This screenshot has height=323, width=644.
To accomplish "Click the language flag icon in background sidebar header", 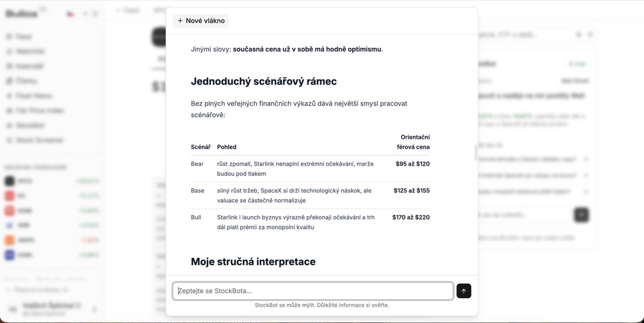I will point(70,14).
